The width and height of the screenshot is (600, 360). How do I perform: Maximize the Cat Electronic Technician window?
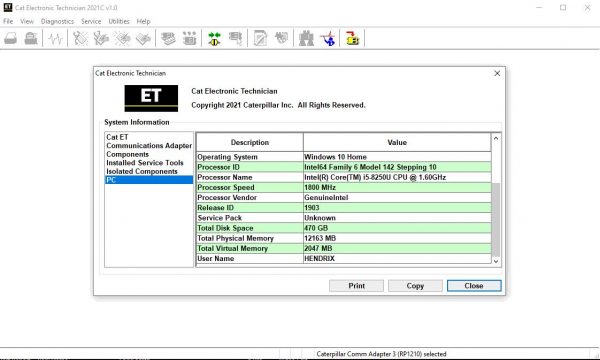(x=563, y=7)
